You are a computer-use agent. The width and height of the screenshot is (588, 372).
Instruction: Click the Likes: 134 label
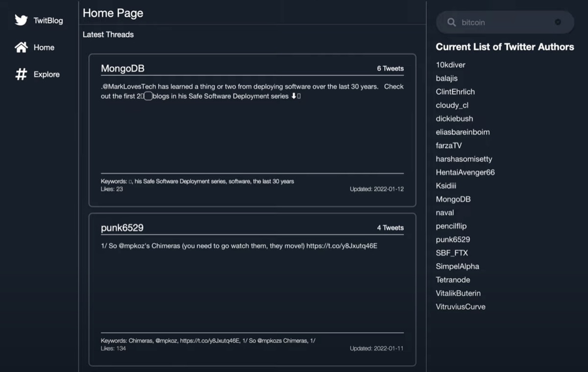coord(113,348)
